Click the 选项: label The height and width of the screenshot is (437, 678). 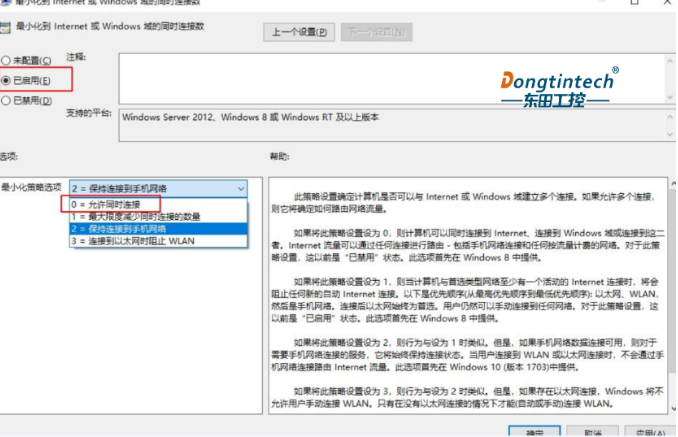tap(9, 156)
